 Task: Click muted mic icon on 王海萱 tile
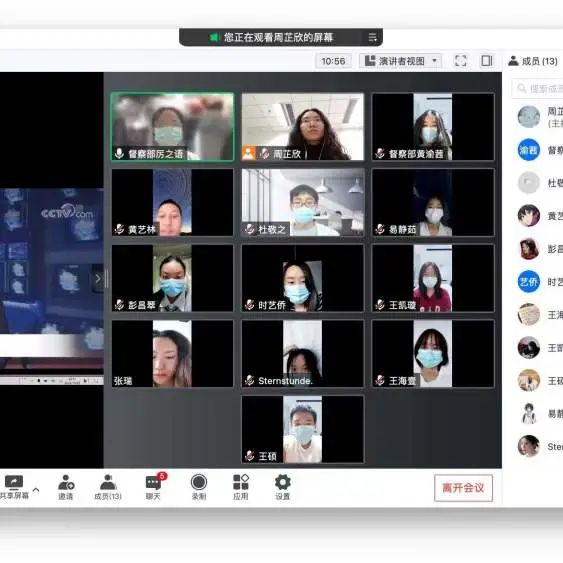[x=380, y=380]
